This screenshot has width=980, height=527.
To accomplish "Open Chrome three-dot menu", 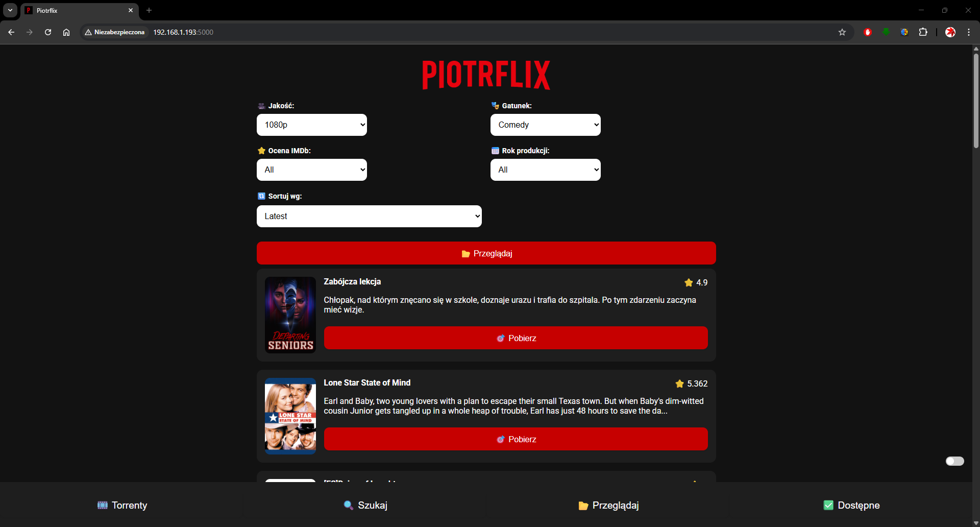I will tap(969, 32).
